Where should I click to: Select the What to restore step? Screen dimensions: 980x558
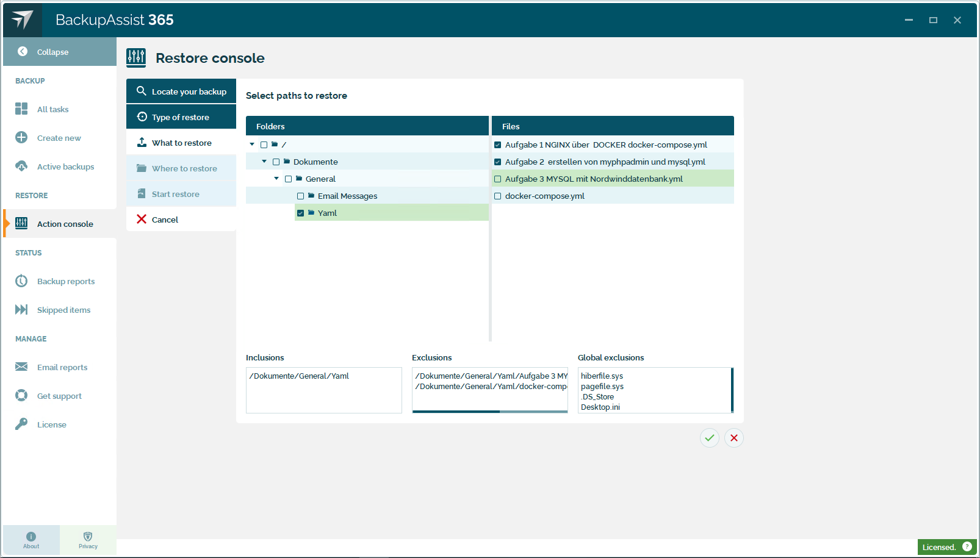(x=181, y=143)
